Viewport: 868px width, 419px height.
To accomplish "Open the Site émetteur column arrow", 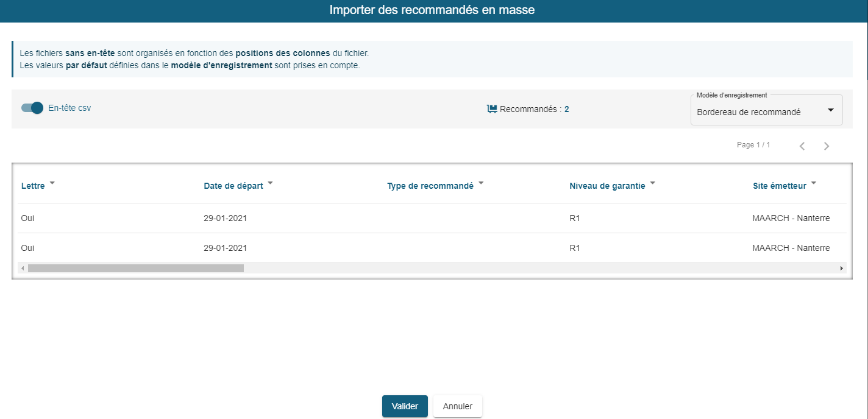I will (x=813, y=183).
